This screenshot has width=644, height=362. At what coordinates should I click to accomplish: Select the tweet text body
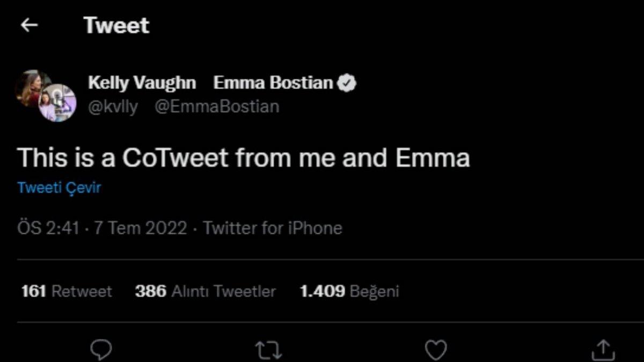pyautogui.click(x=244, y=157)
